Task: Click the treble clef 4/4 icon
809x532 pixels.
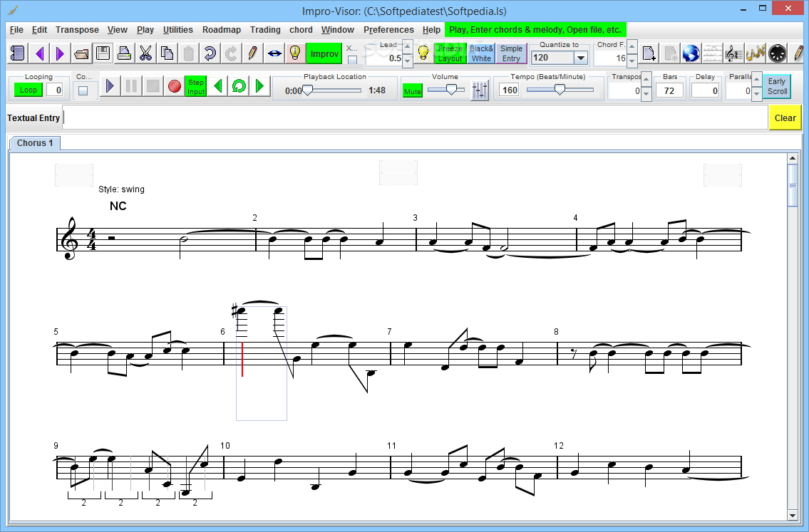Action: 734,53
